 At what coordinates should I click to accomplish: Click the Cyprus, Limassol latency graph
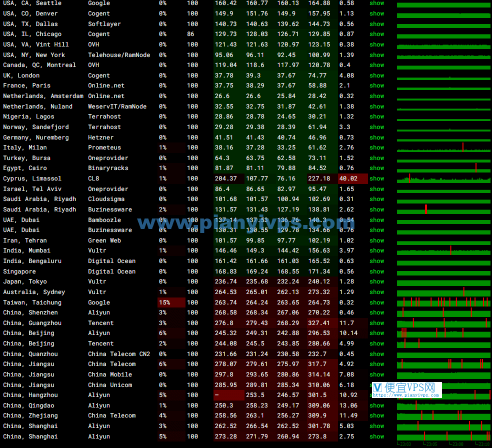coord(443,178)
